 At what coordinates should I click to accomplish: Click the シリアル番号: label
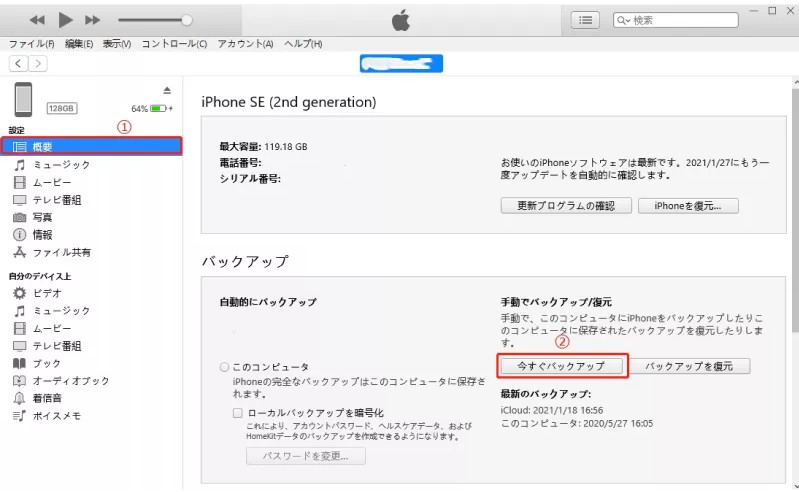(250, 179)
